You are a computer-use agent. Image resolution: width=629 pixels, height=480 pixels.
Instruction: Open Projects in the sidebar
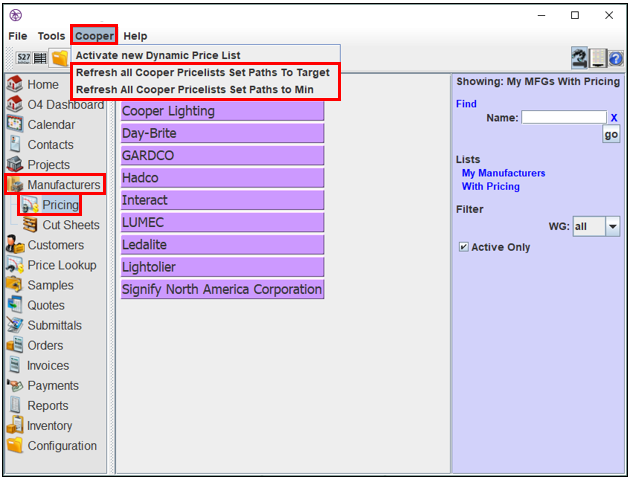[x=39, y=164]
